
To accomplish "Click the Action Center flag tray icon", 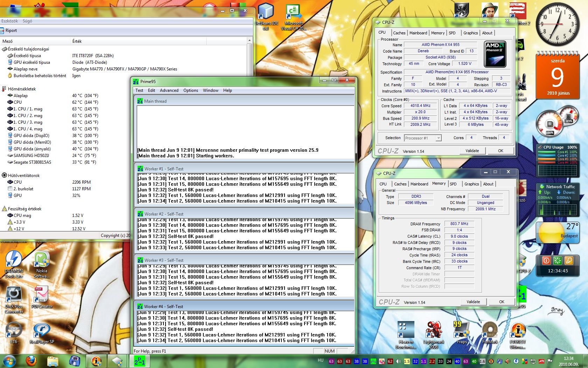I will [549, 361].
